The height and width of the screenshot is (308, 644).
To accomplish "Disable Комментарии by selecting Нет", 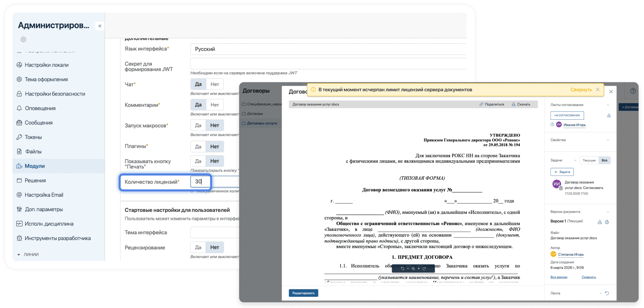I will pos(215,104).
